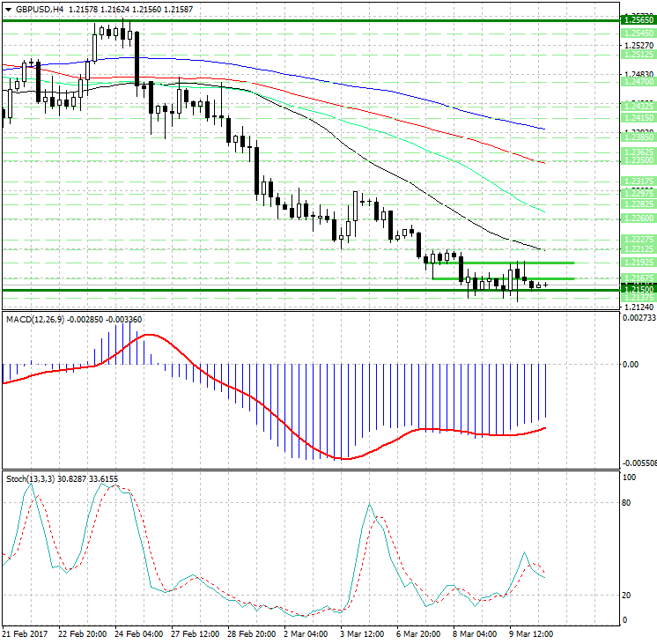Click the 1.25270 price scale value
The width and height of the screenshot is (657, 644).
(x=639, y=45)
